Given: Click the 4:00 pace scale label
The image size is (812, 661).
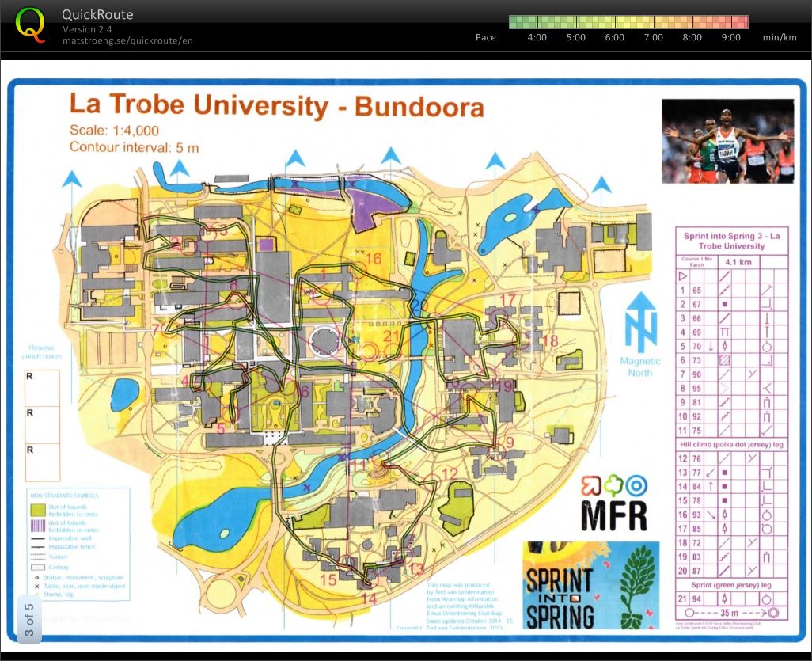Looking at the screenshot, I should pos(537,37).
